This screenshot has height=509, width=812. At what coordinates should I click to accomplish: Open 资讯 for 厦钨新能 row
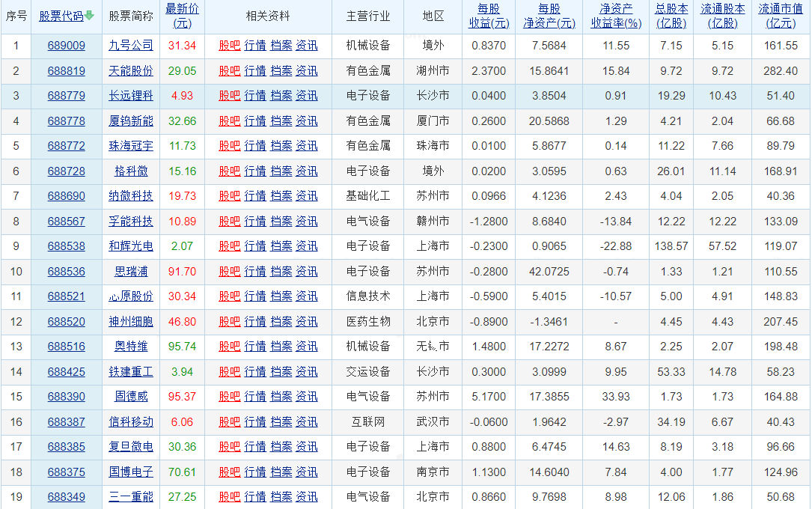click(307, 121)
